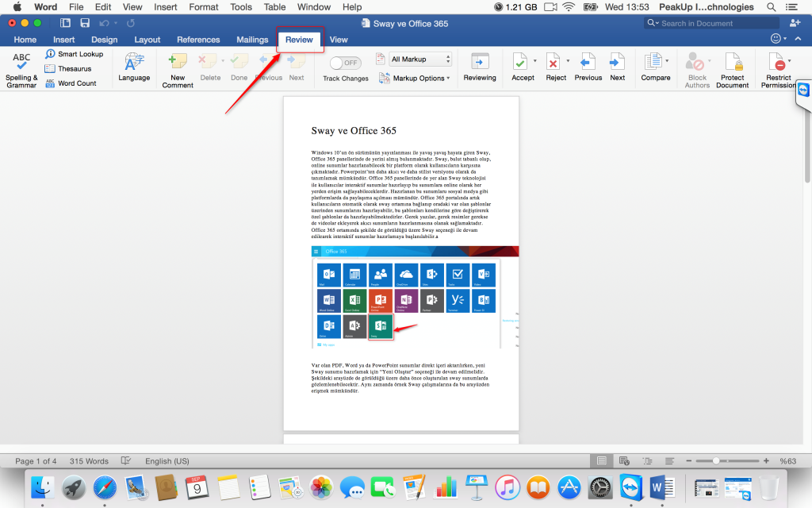
Task: Click in Search in Document field
Action: tap(711, 23)
